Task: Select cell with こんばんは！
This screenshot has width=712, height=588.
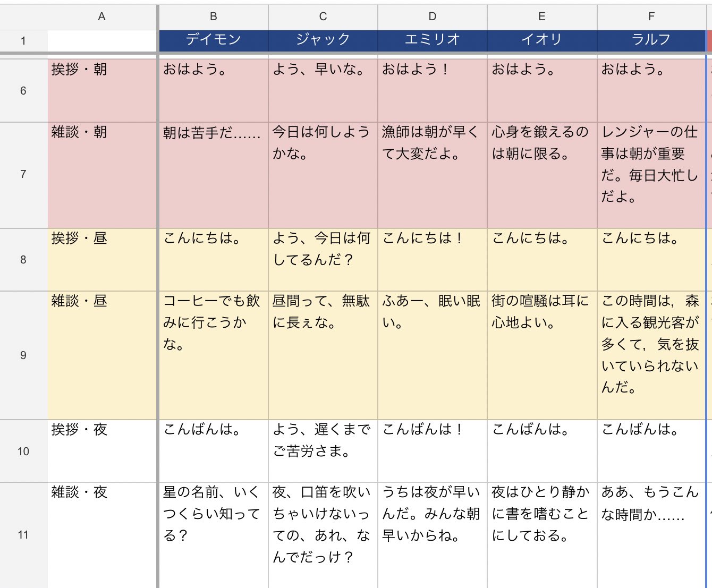Action: coord(433,451)
